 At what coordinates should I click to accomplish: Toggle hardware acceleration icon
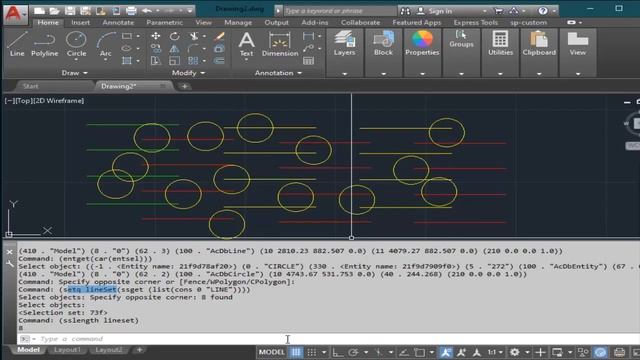click(600, 352)
